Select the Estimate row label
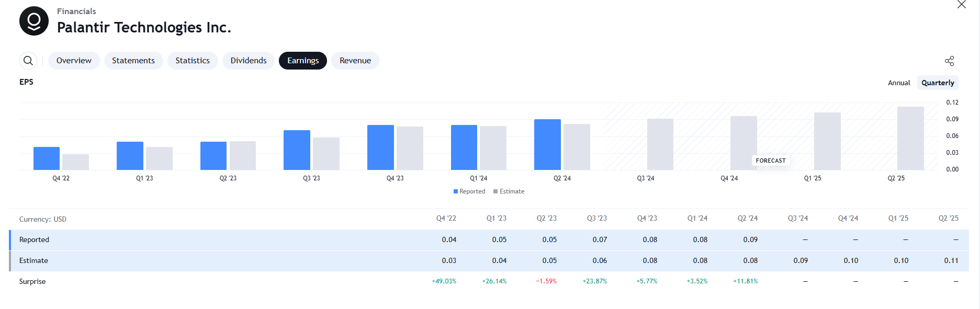 click(x=33, y=260)
